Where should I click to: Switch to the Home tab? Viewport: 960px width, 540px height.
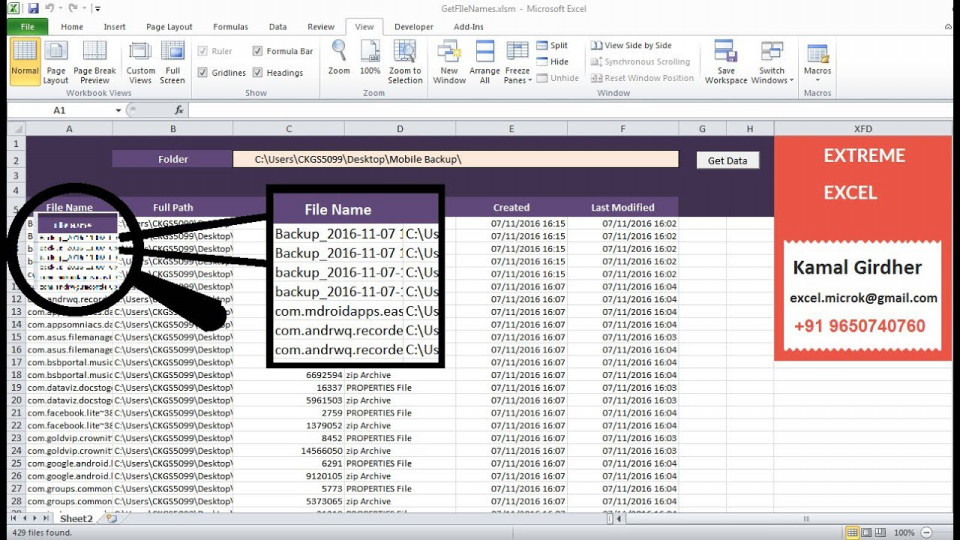click(72, 26)
